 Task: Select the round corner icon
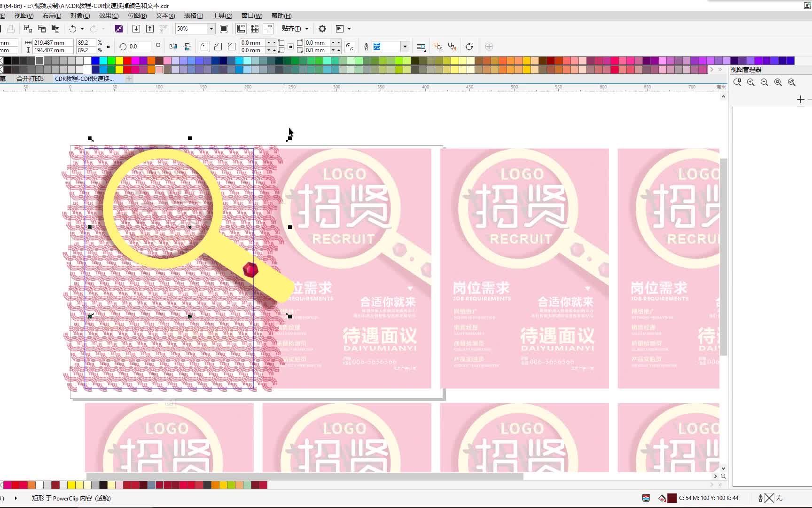coord(204,47)
